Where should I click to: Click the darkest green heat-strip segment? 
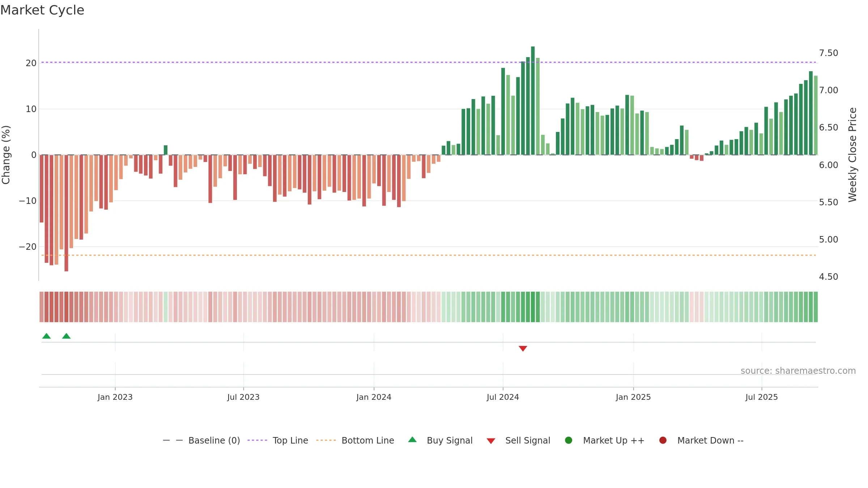[533, 307]
